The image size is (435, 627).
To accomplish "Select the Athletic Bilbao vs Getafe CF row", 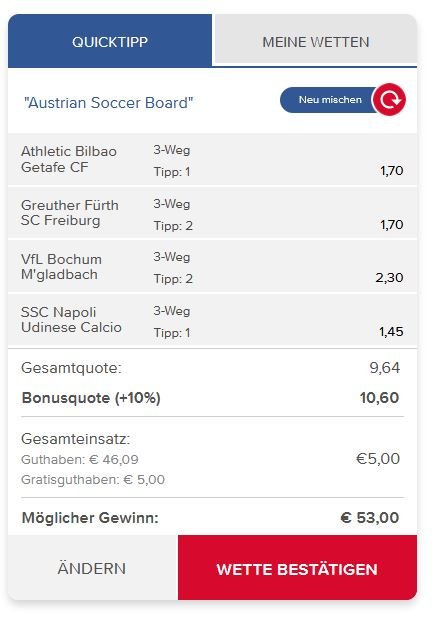I will pos(212,160).
